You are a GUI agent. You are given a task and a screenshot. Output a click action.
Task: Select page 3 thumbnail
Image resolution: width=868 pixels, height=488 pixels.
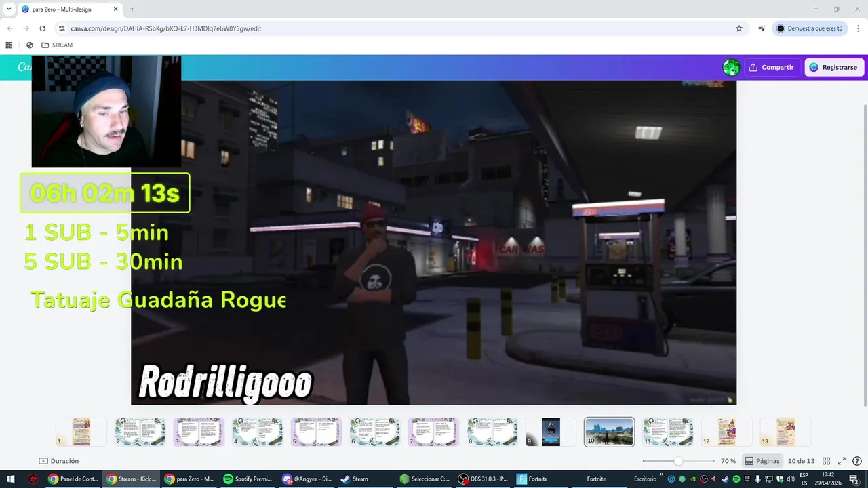point(198,432)
